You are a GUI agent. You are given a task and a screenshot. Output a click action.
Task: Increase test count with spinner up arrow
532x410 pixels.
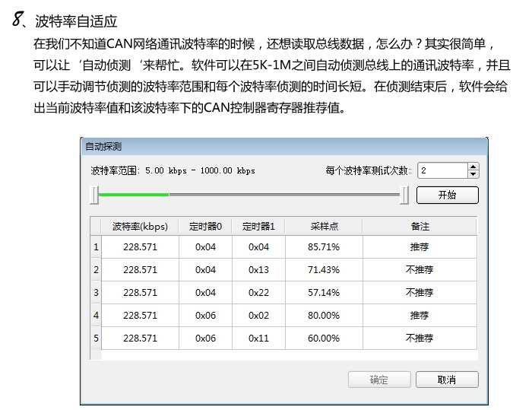473,167
